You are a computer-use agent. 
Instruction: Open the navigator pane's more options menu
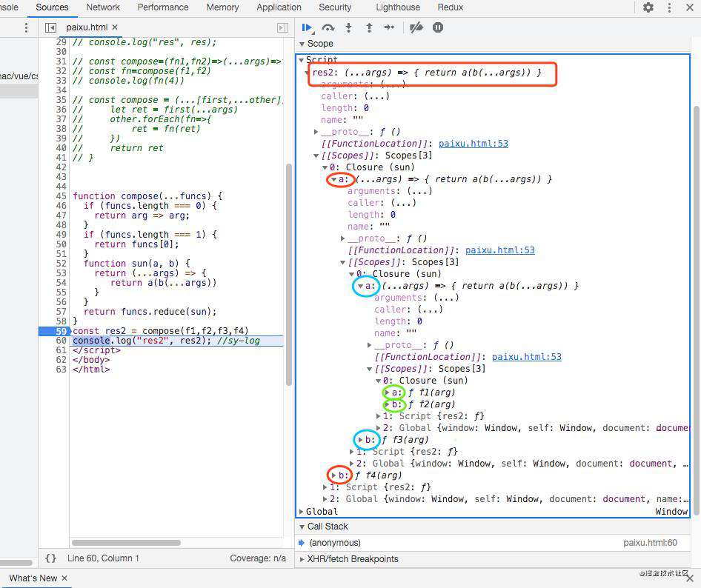pyautogui.click(x=27, y=27)
